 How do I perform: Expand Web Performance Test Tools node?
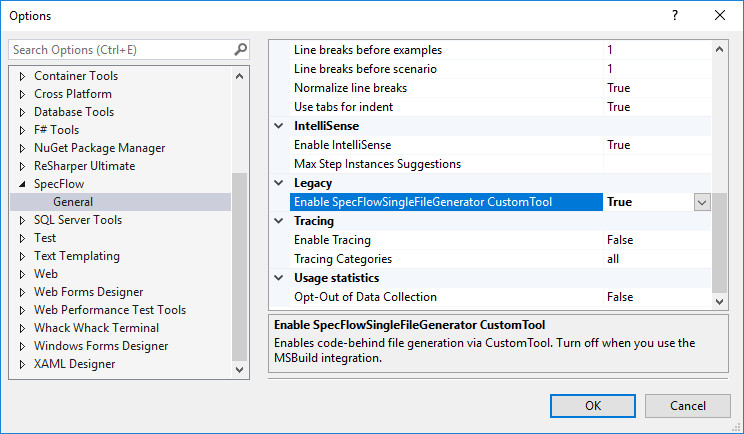point(22,310)
